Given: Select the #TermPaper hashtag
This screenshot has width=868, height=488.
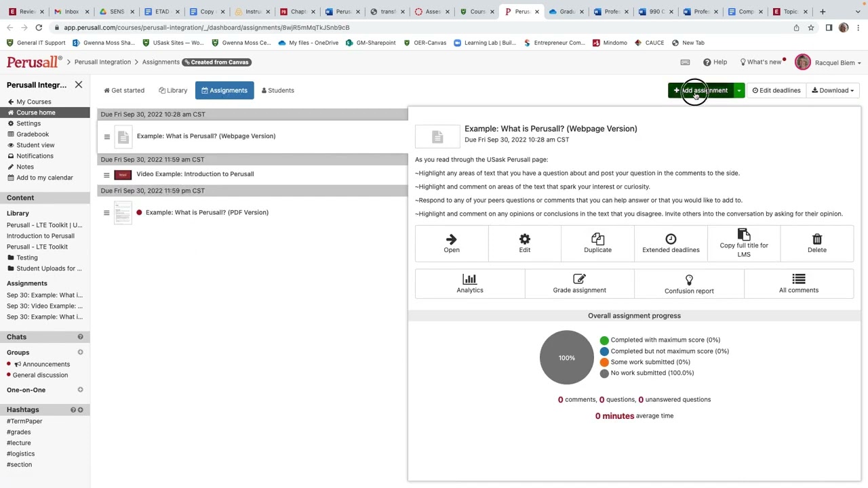Looking at the screenshot, I should click(x=24, y=421).
